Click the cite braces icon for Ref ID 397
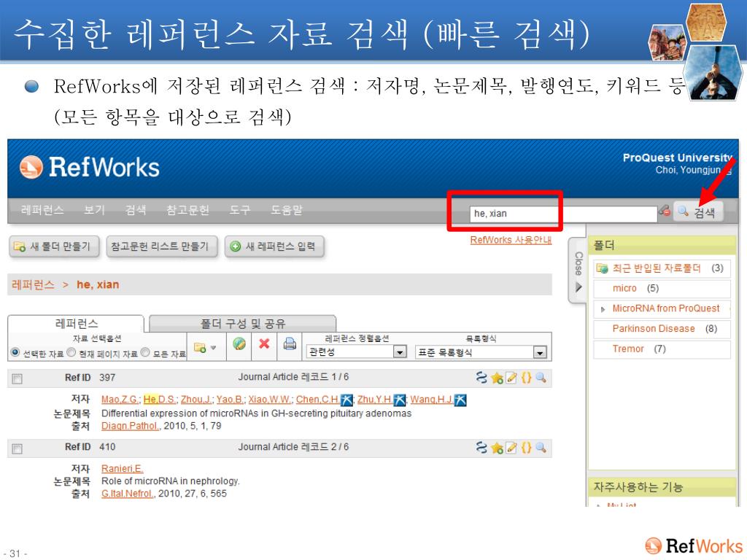747x560 pixels. (x=526, y=378)
